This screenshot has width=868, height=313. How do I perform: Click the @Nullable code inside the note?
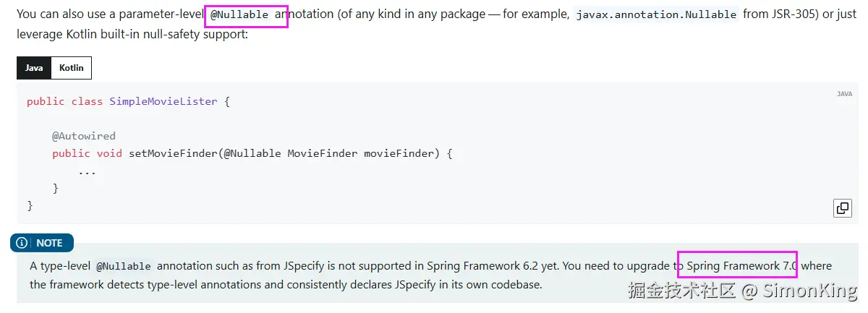(123, 266)
